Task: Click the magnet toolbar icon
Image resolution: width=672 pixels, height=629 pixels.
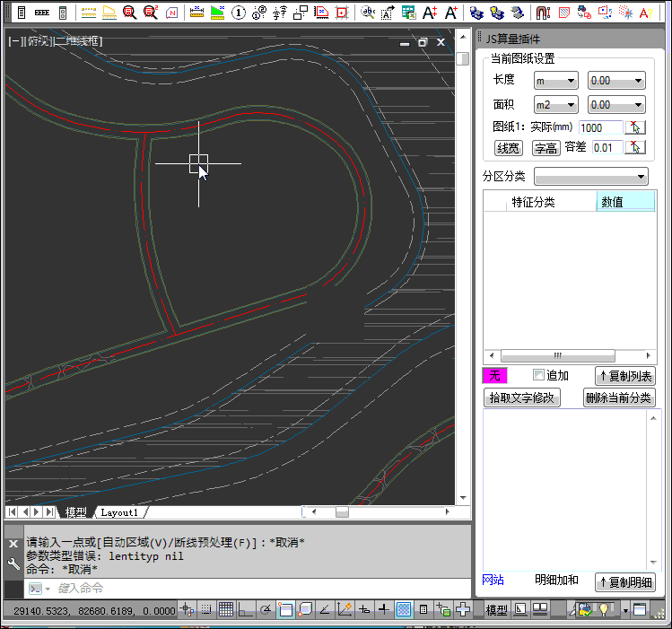Action: (x=543, y=13)
